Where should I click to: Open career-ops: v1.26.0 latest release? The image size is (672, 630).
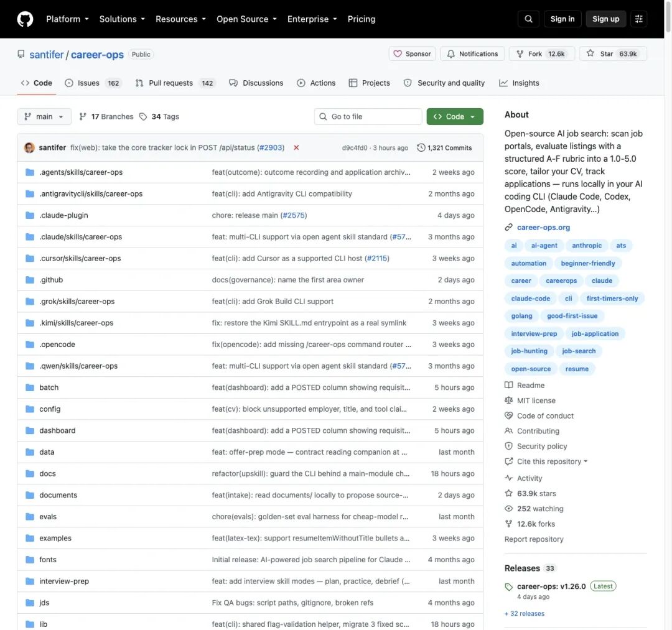551,586
